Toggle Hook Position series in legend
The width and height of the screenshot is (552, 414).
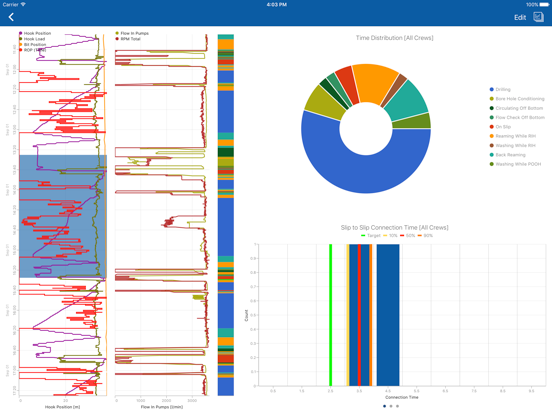click(x=35, y=33)
